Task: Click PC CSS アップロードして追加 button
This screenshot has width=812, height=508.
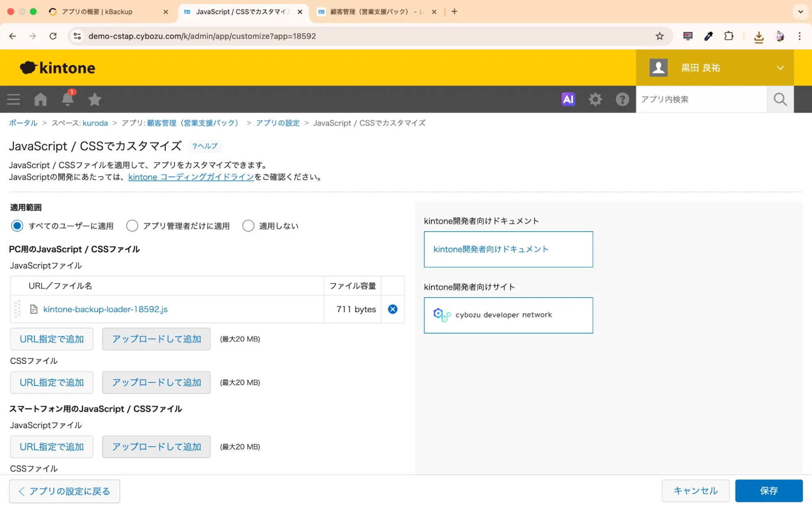Action: coord(156,382)
